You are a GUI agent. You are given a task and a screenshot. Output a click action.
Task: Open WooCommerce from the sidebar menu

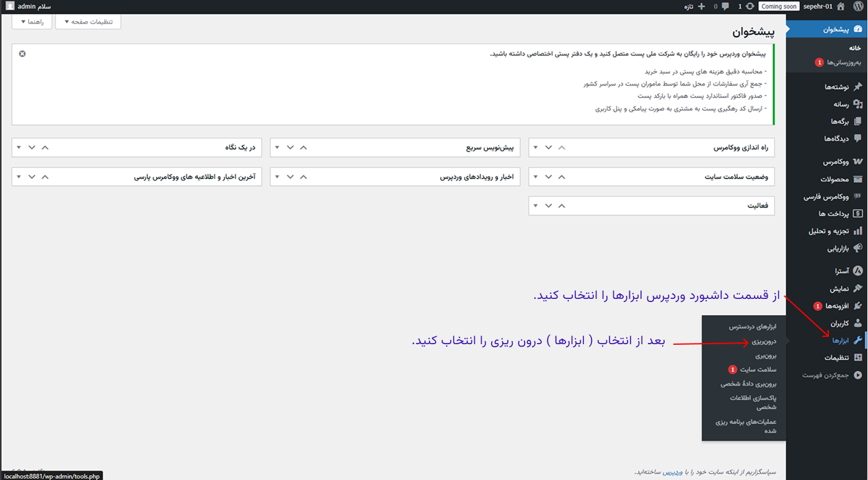(x=835, y=162)
